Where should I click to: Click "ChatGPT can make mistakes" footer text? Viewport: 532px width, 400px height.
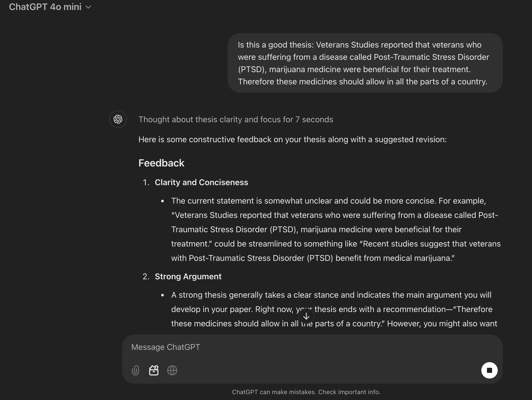click(x=306, y=392)
